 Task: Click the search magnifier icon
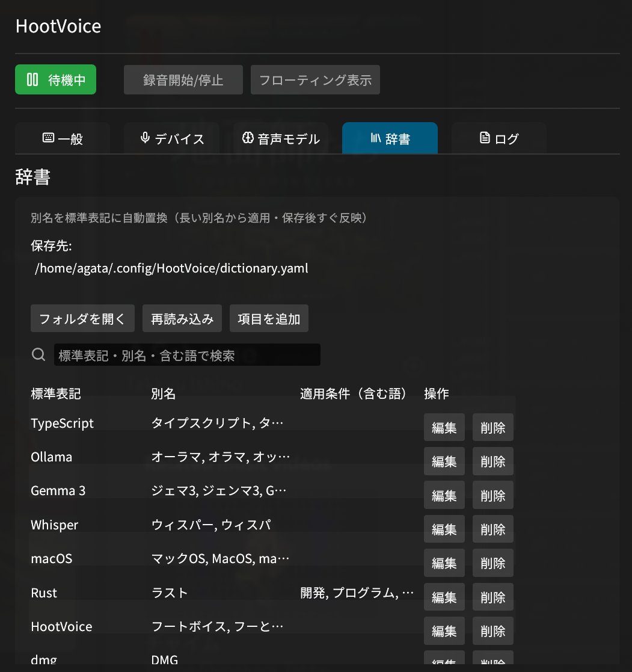click(x=38, y=354)
